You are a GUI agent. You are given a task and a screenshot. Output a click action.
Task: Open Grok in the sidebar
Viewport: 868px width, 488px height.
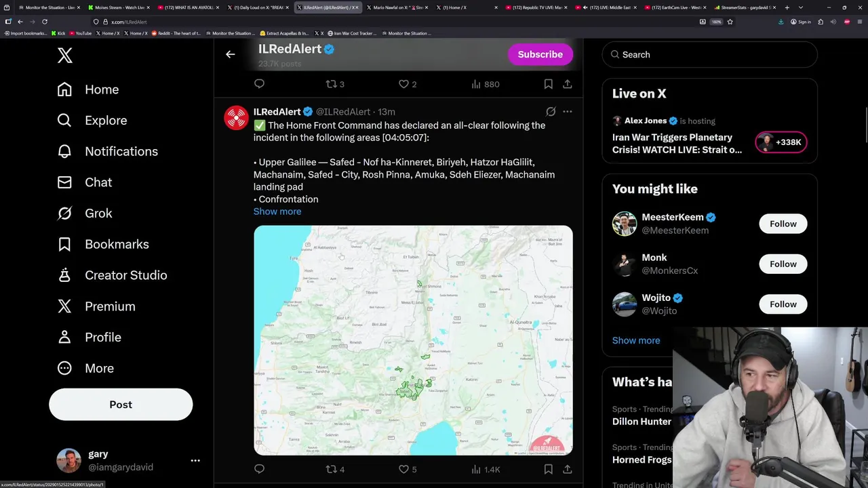click(x=85, y=213)
